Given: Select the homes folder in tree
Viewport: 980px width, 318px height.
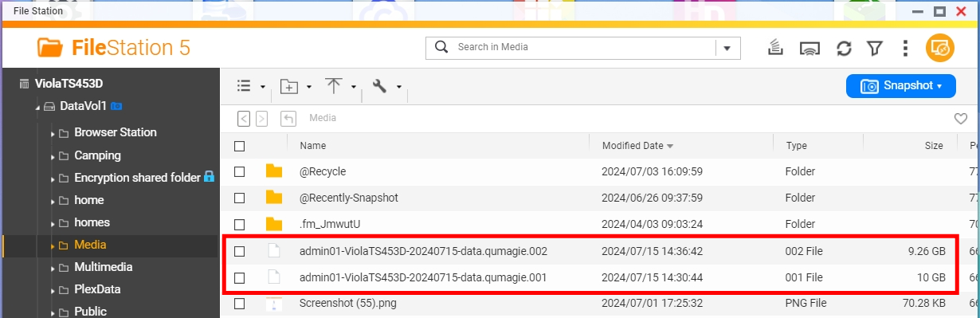Looking at the screenshot, I should 92,222.
